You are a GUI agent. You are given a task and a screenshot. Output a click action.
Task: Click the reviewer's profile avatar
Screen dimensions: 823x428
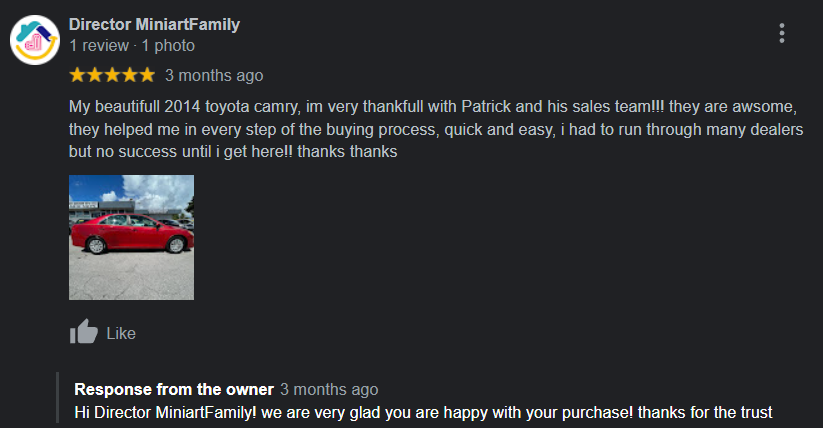coord(35,39)
